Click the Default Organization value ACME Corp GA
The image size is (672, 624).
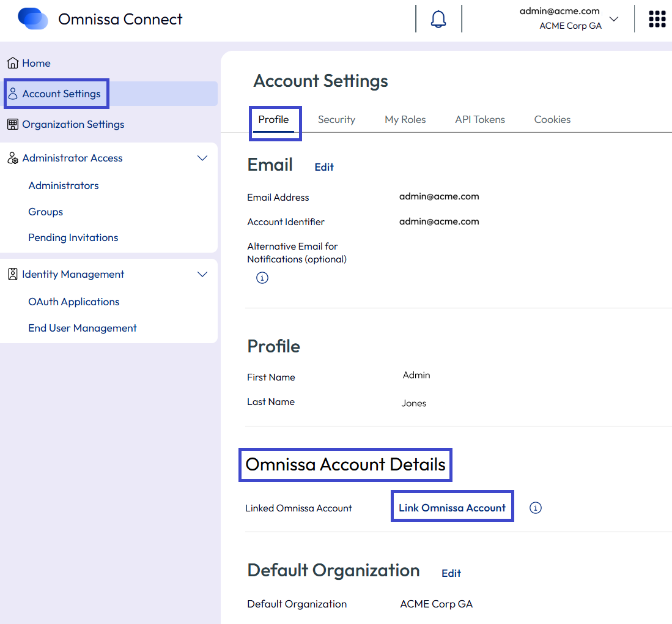point(437,604)
